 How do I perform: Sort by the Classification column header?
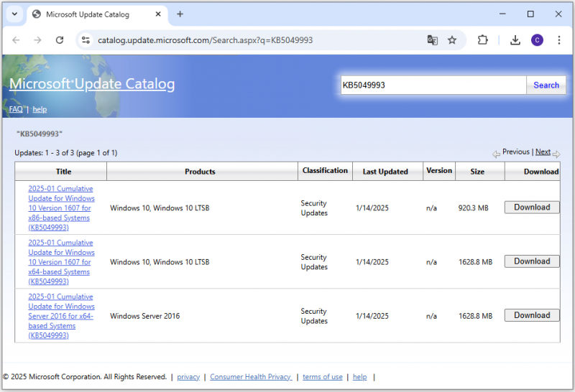click(325, 171)
